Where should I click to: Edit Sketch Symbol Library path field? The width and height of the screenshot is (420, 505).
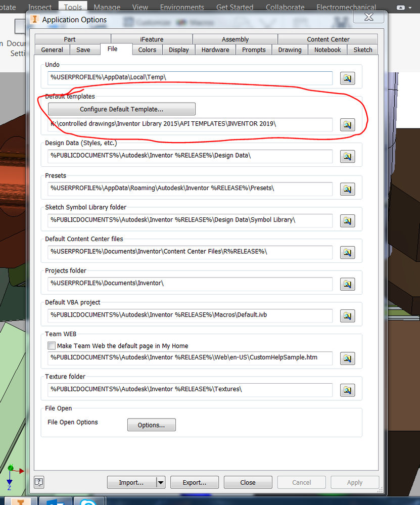click(190, 220)
